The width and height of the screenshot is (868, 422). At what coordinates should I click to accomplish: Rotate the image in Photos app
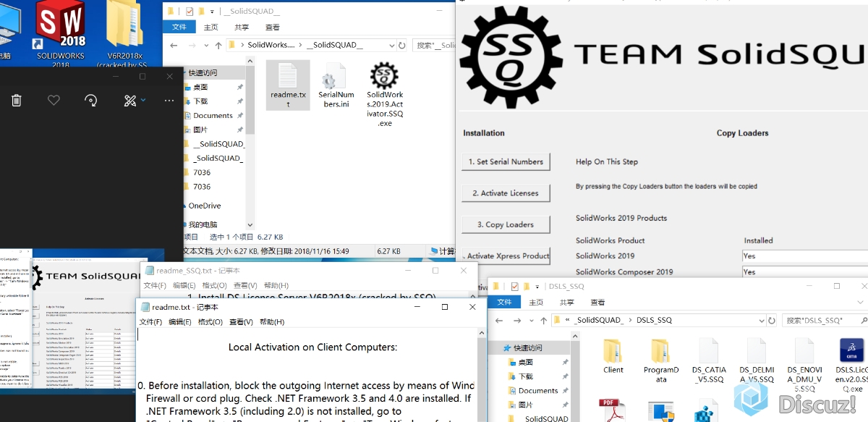[x=91, y=101]
